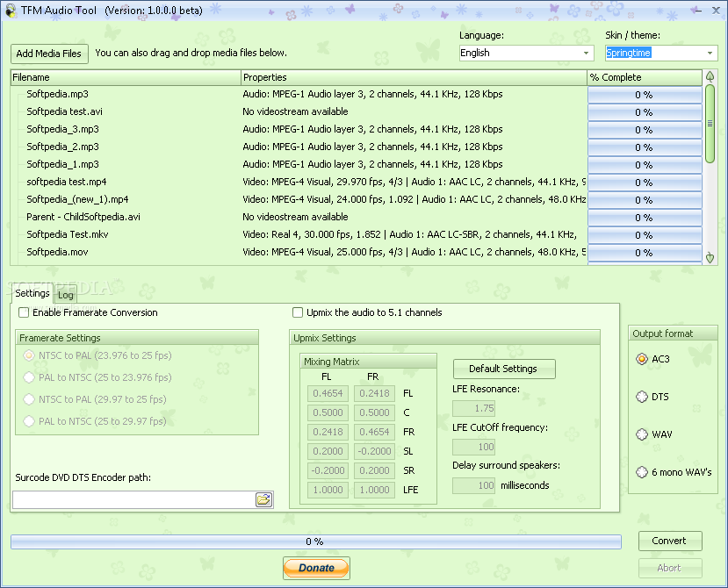Close the TFM Audio Tool window
Viewport: 728px width, 588px height.
(x=716, y=11)
